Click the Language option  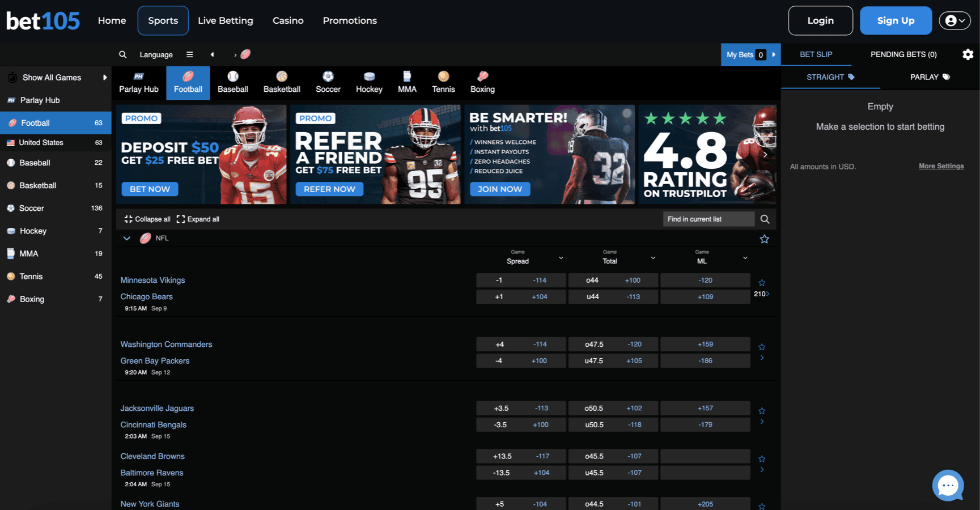point(156,54)
